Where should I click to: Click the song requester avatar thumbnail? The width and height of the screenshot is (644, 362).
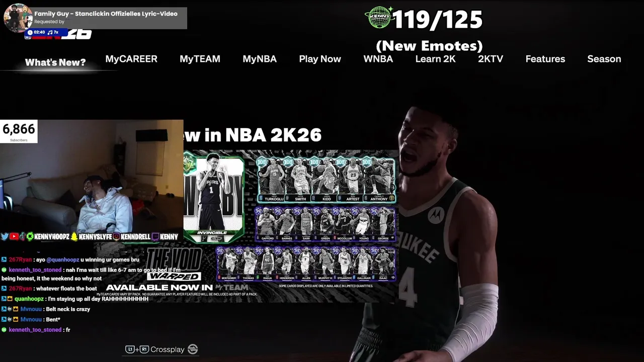18,18
